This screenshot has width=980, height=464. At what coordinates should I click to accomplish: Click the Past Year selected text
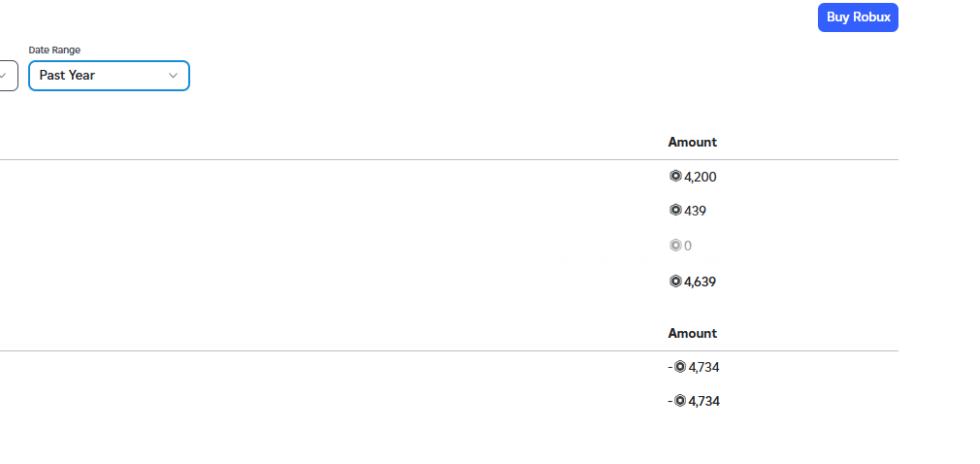pos(67,75)
